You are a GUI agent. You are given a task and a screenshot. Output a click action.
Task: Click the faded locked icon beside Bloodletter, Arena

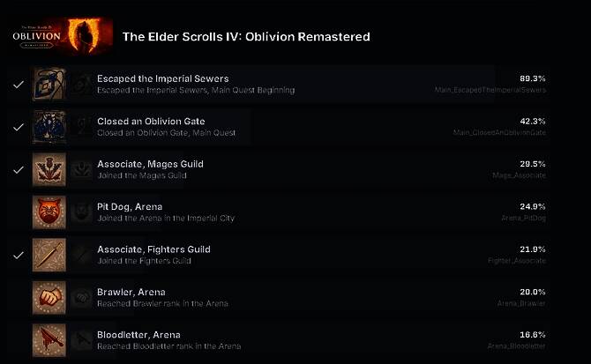pyautogui.click(x=82, y=340)
